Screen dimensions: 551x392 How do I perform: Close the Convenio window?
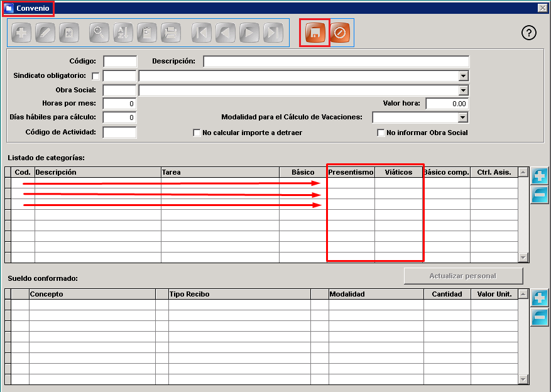543,8
